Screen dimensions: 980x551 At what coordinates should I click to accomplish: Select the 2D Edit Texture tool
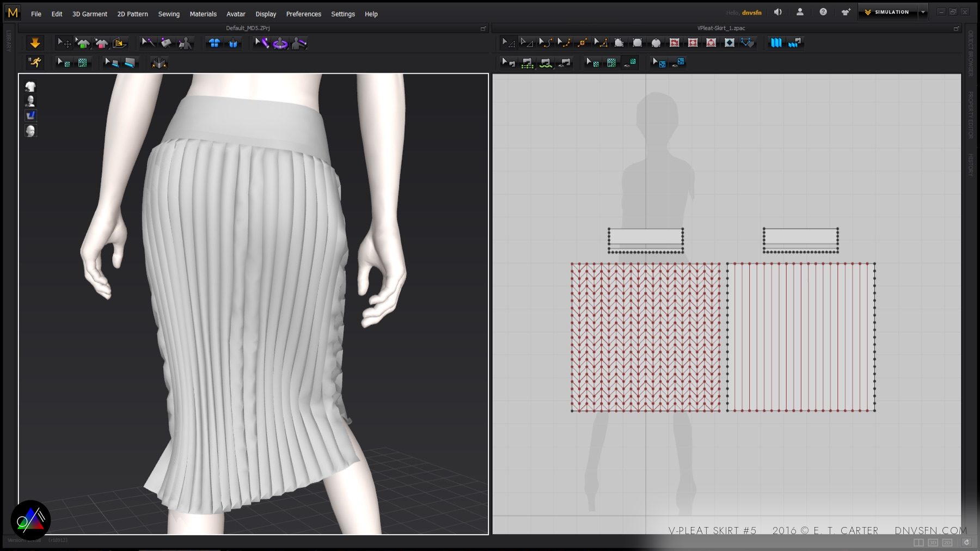[592, 63]
